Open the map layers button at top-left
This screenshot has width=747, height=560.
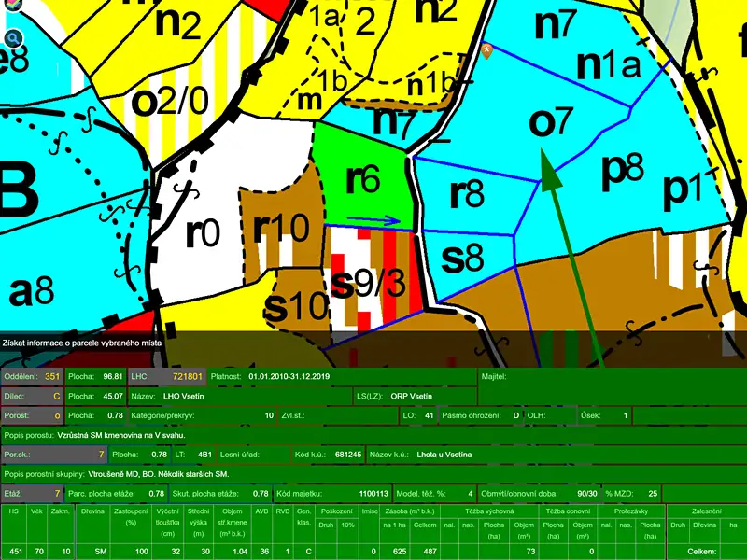click(14, 5)
